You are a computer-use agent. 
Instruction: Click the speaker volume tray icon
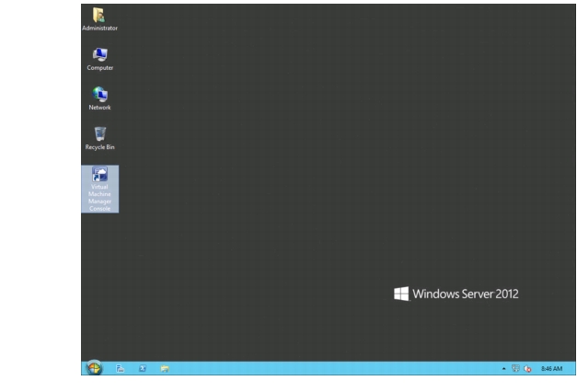(x=527, y=368)
